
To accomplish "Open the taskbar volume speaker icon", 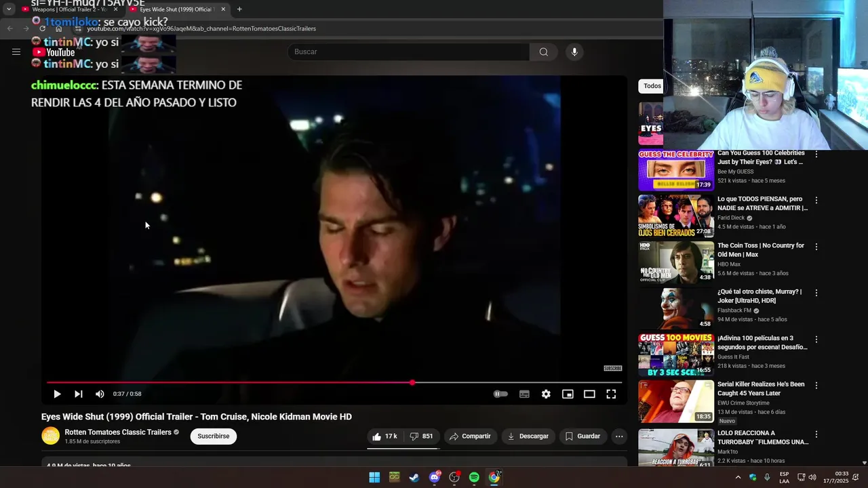I will point(812,477).
